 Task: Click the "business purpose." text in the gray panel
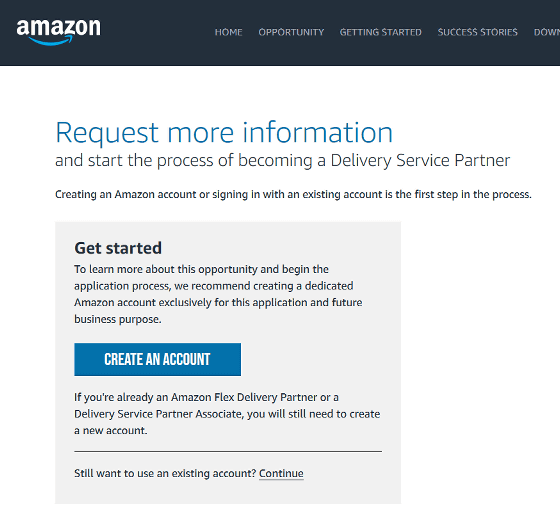tap(118, 319)
